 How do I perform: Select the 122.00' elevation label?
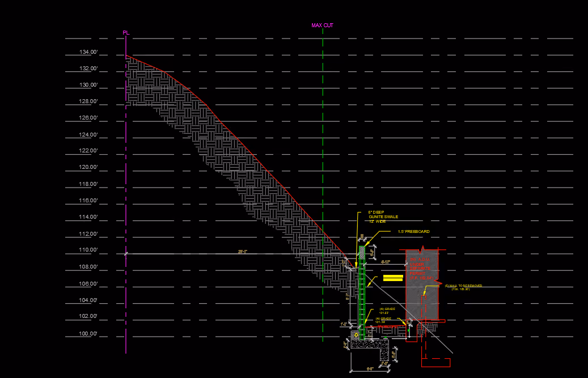tap(88, 151)
